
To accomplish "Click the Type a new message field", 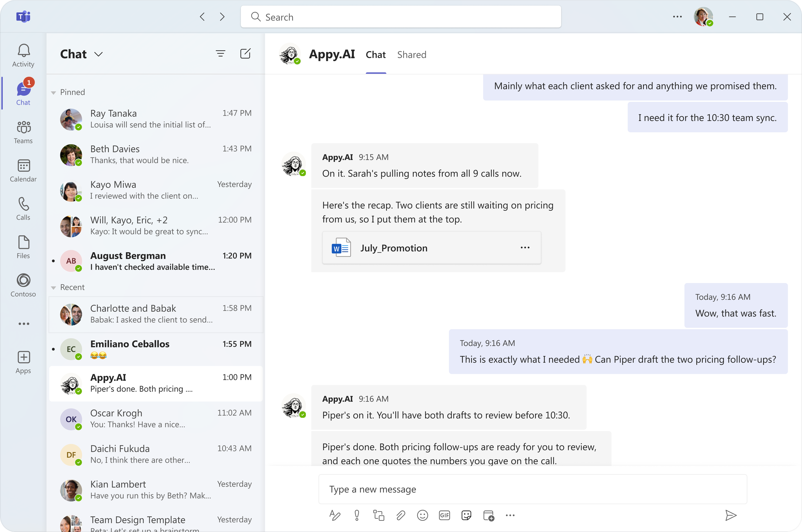I will pos(533,489).
